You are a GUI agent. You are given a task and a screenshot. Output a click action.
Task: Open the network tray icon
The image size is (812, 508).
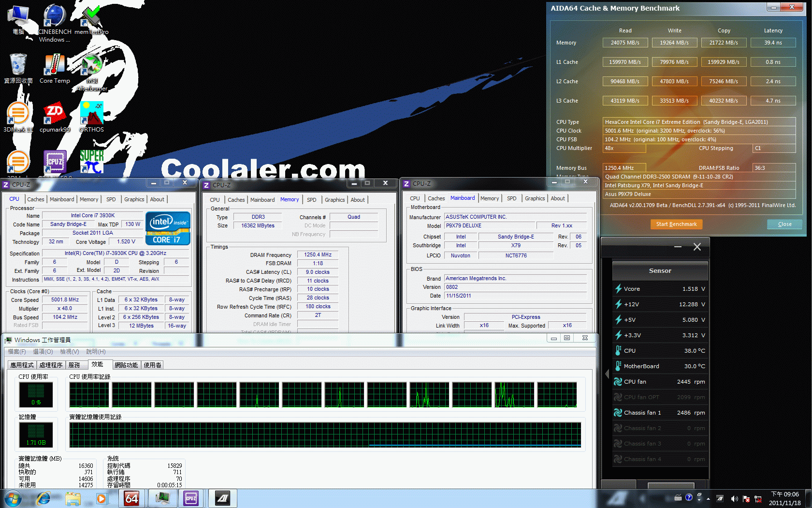757,498
